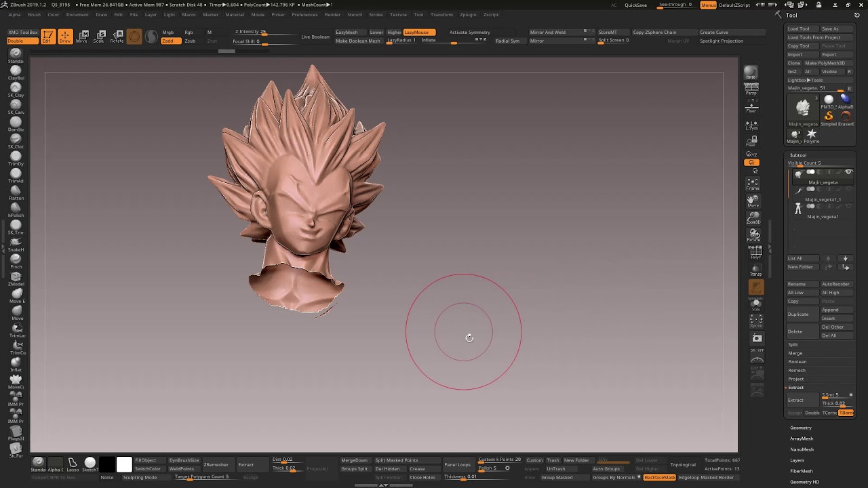Toggle BackfaceMask option
The width and height of the screenshot is (868, 488).
tap(659, 477)
